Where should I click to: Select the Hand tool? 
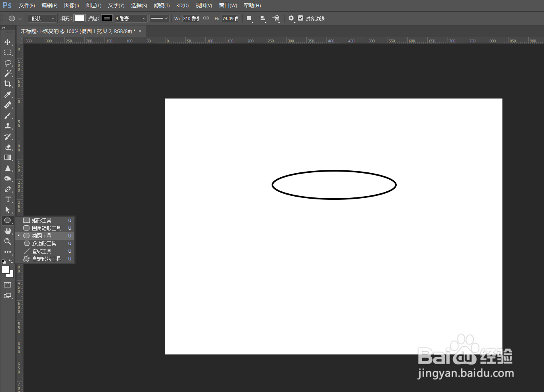click(8, 231)
